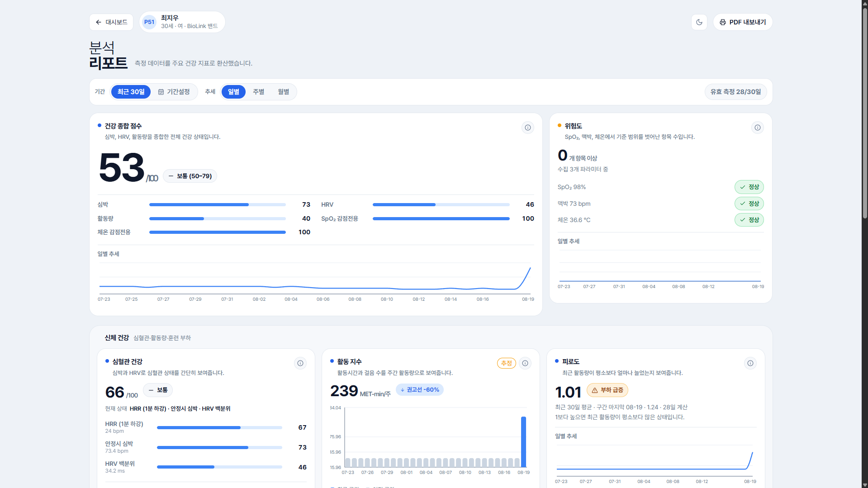Click the 권고선 -60% badge

(419, 390)
